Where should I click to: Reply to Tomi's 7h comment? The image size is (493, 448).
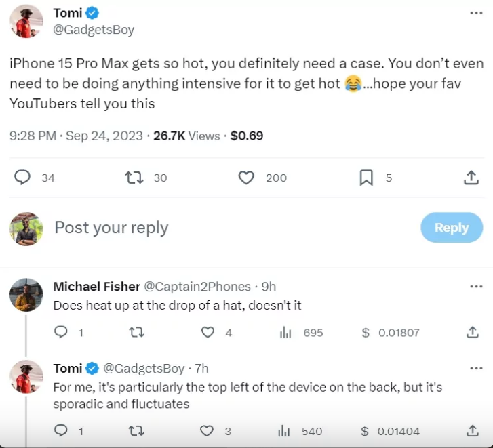pos(61,431)
